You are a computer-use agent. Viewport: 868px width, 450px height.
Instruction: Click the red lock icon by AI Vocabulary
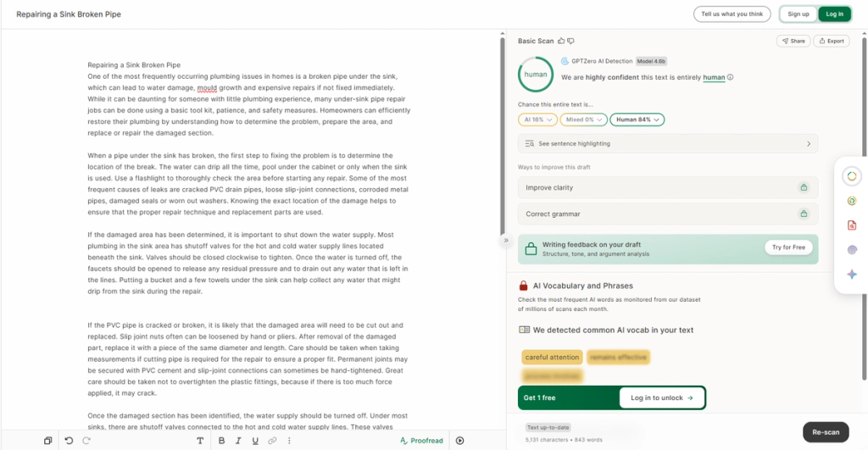[x=523, y=286]
